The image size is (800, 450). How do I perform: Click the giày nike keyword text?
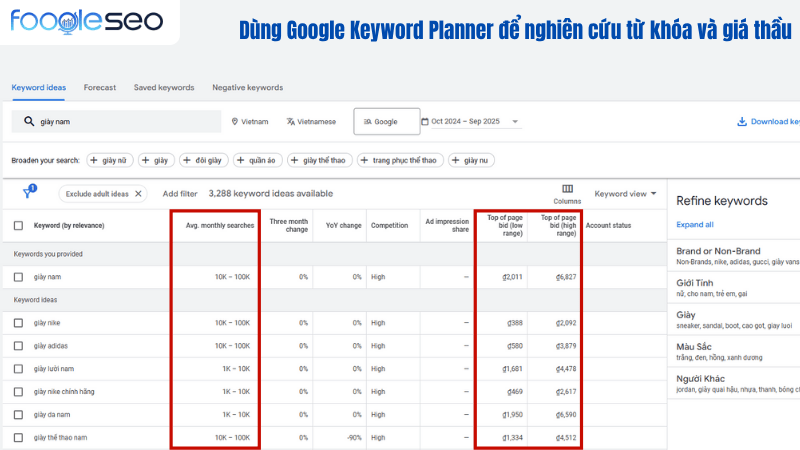pyautogui.click(x=47, y=323)
